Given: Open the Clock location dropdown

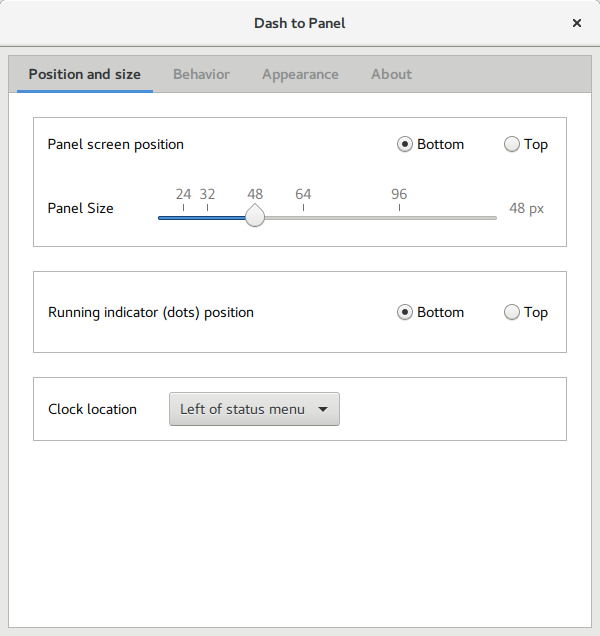Looking at the screenshot, I should tap(254, 409).
